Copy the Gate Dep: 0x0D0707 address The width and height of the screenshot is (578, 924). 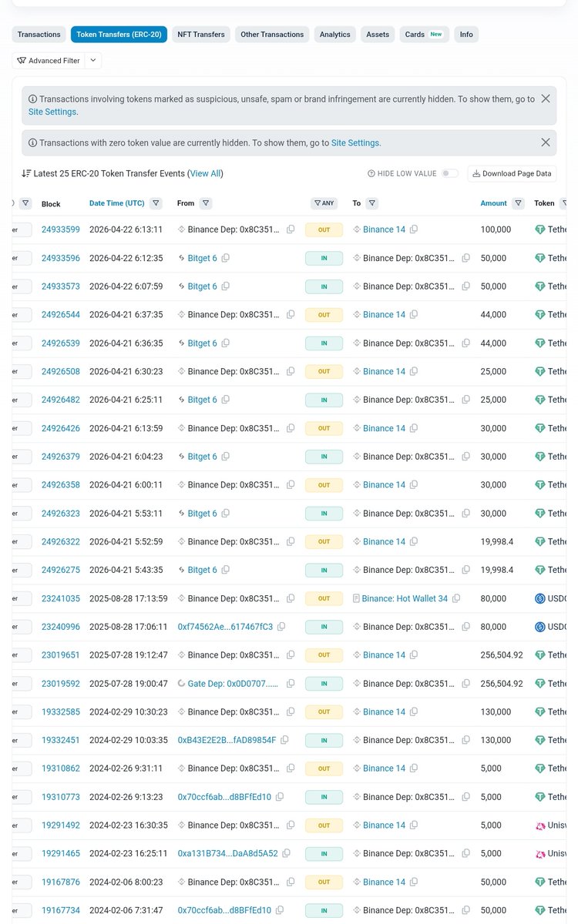pos(291,684)
